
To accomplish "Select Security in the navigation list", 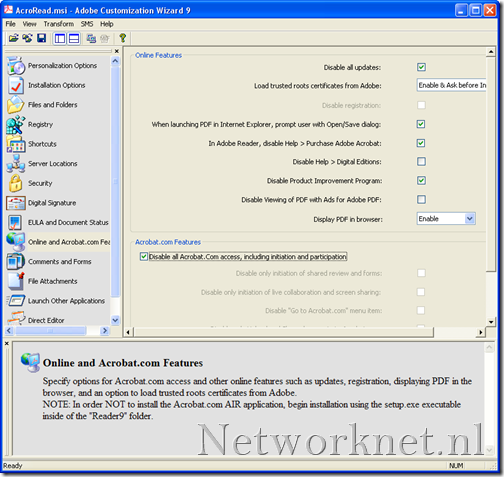I will pos(40,183).
